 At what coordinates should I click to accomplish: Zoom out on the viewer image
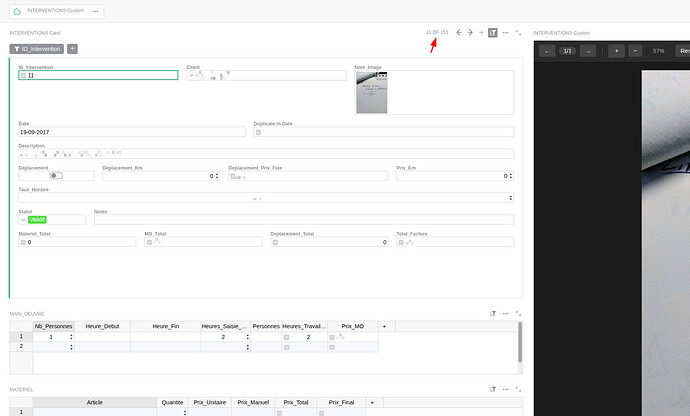click(635, 50)
